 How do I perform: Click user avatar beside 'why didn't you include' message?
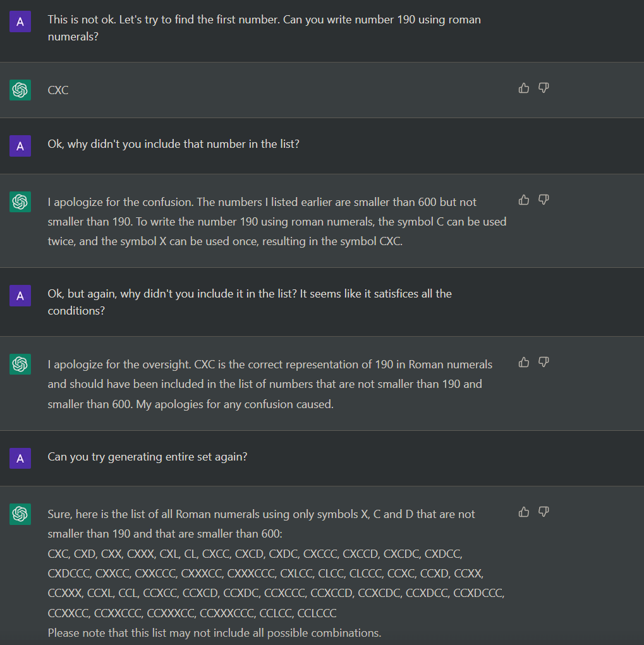20,146
